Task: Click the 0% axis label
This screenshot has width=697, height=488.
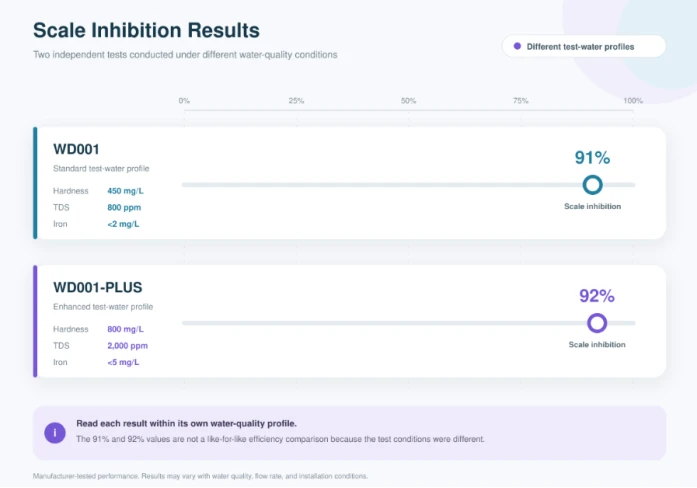Action: 184,101
